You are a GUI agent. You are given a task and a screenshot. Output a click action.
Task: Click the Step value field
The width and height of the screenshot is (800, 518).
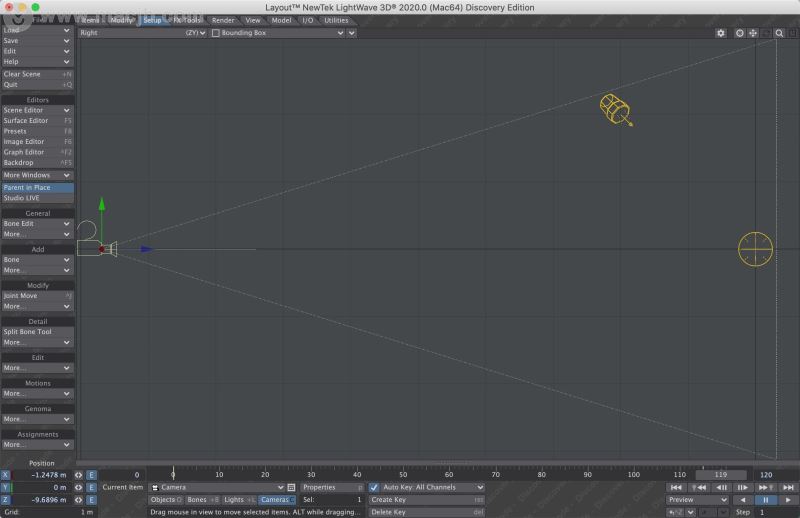[x=776, y=512]
